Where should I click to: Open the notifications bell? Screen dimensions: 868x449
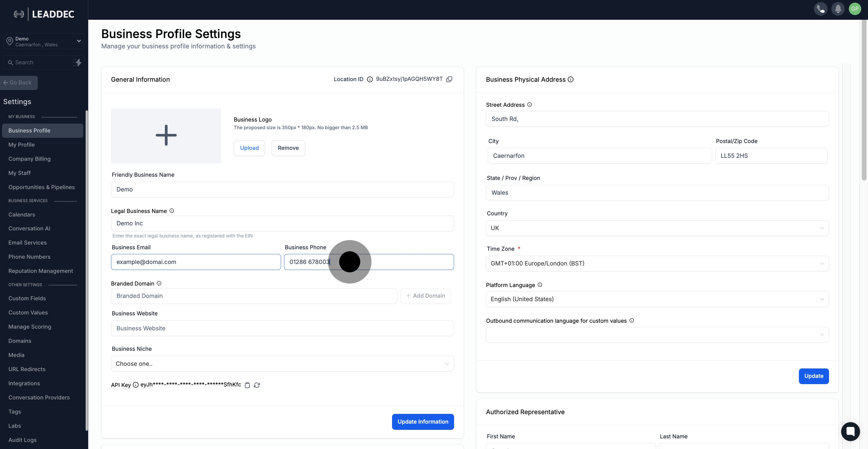(x=838, y=9)
